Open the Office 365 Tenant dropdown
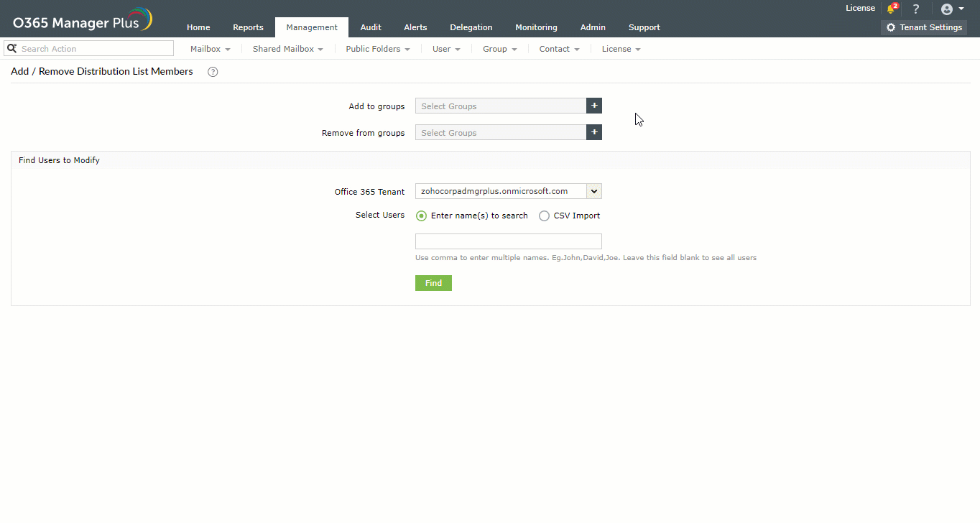This screenshot has width=980, height=523. [593, 191]
